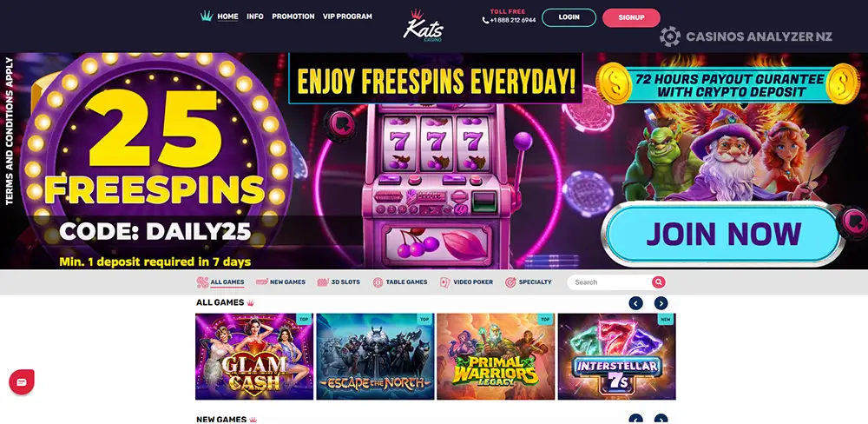The image size is (868, 424).
Task: Click the search magnifier icon
Action: coord(658,282)
